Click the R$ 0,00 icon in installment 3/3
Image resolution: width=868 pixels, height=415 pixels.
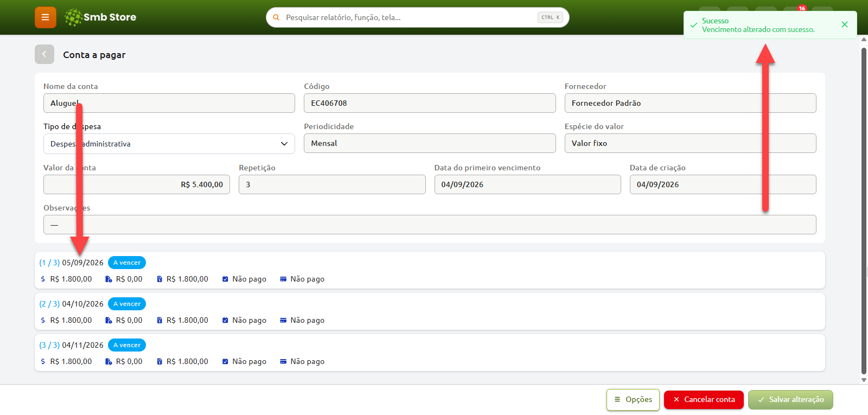[x=108, y=361]
